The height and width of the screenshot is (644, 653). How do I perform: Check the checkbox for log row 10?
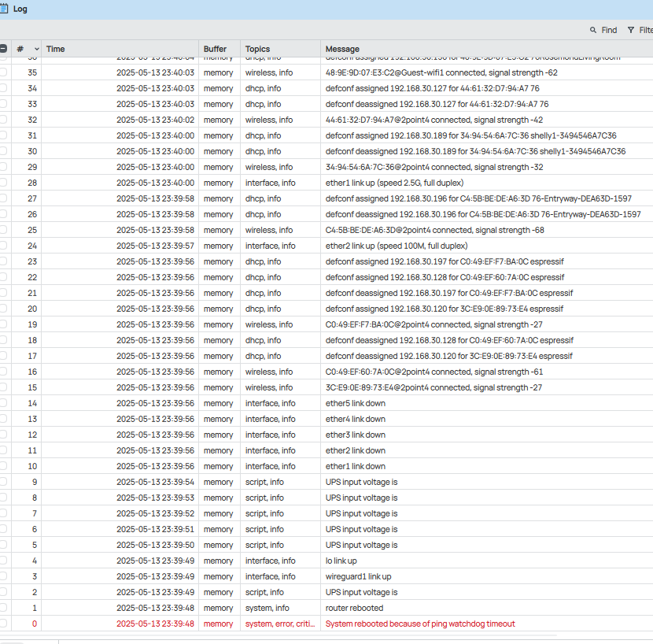[x=3, y=466]
